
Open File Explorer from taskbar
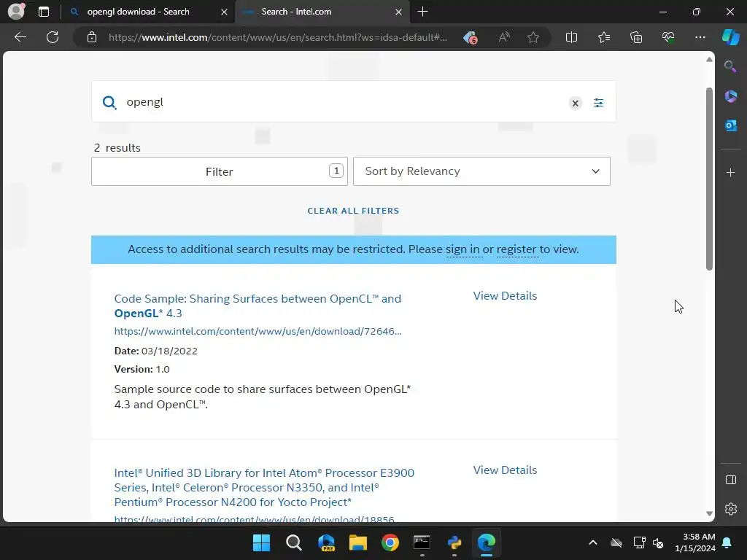357,542
